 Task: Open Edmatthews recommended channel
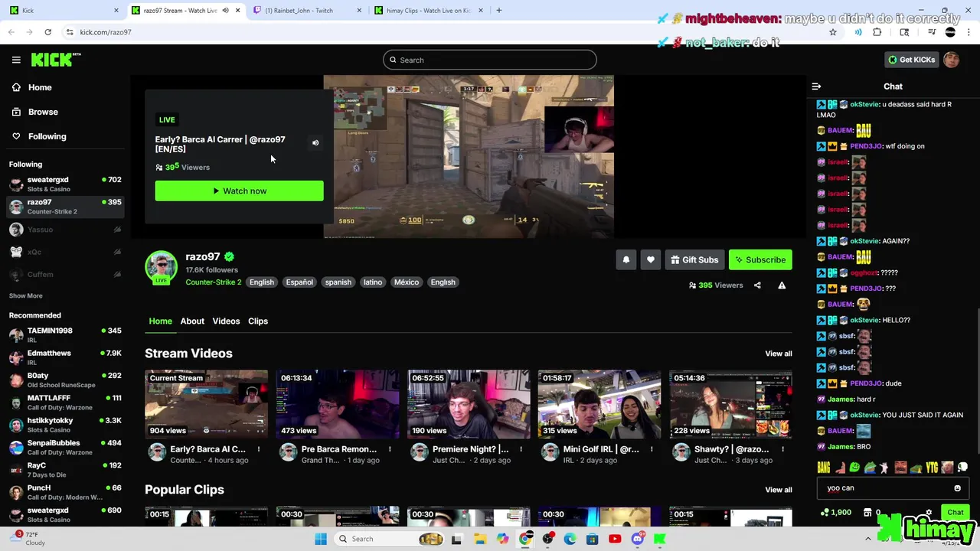pyautogui.click(x=65, y=357)
